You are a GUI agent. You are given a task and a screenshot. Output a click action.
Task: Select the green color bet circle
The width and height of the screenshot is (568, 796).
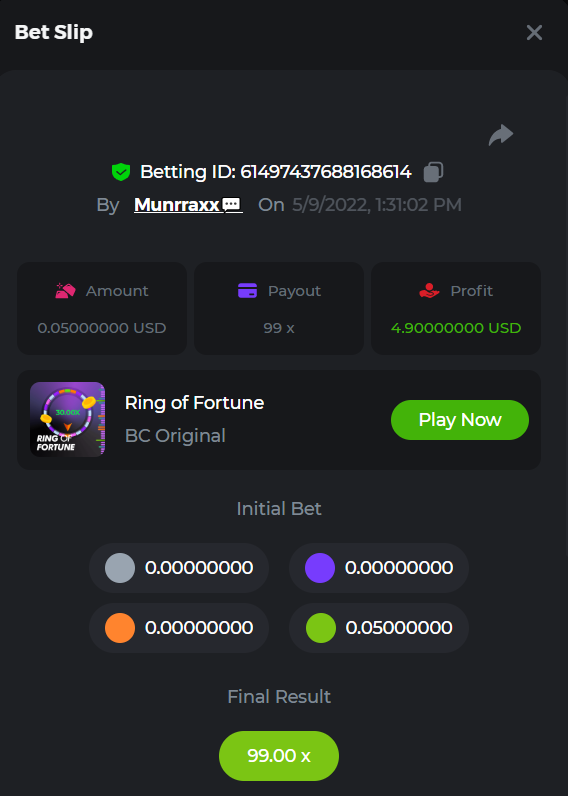pos(321,628)
